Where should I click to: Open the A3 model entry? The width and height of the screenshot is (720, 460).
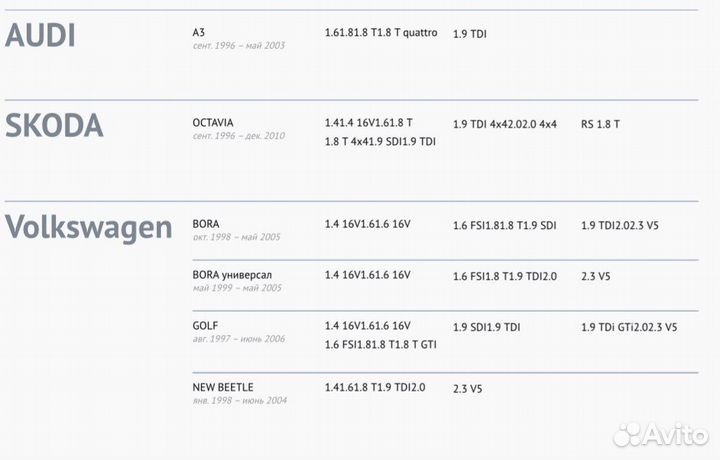(x=199, y=32)
